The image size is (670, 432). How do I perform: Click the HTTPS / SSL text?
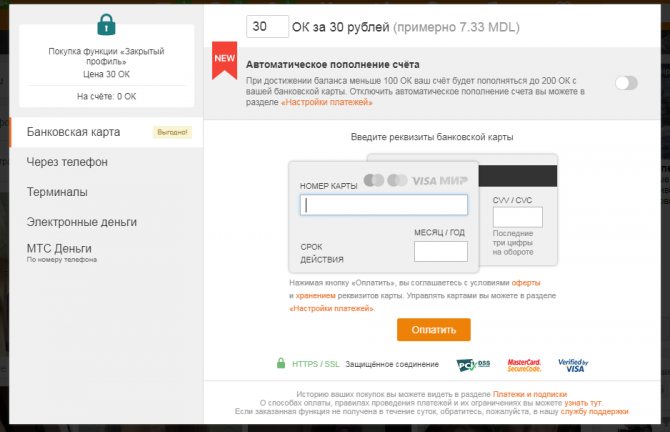click(316, 364)
